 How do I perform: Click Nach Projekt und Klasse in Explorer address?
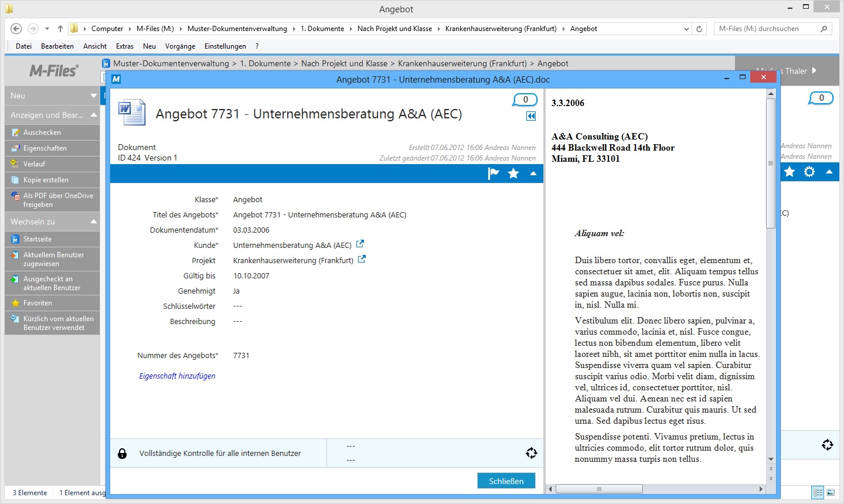(x=394, y=29)
